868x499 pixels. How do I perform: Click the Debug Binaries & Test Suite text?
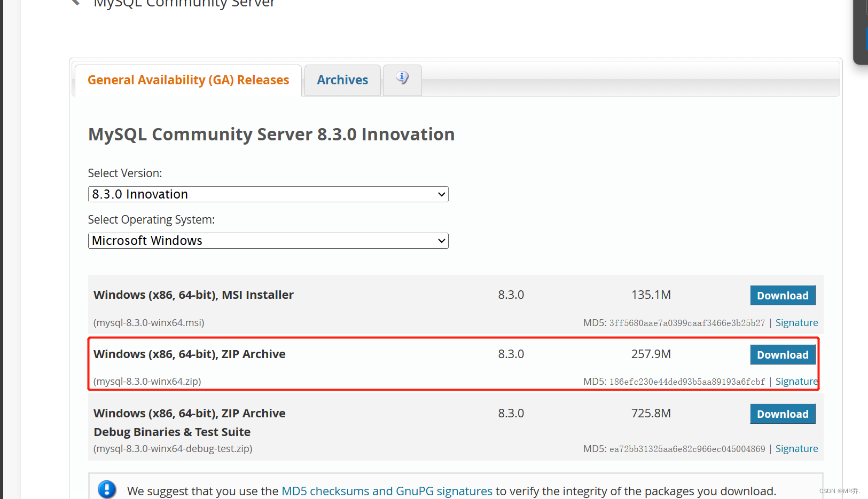(172, 432)
